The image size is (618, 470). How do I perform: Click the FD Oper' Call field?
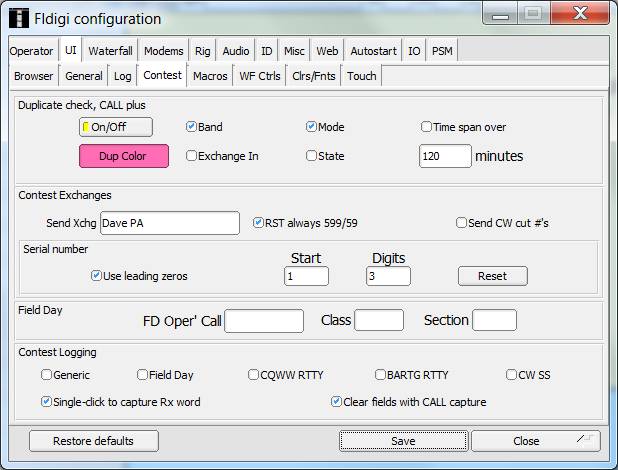pos(264,321)
